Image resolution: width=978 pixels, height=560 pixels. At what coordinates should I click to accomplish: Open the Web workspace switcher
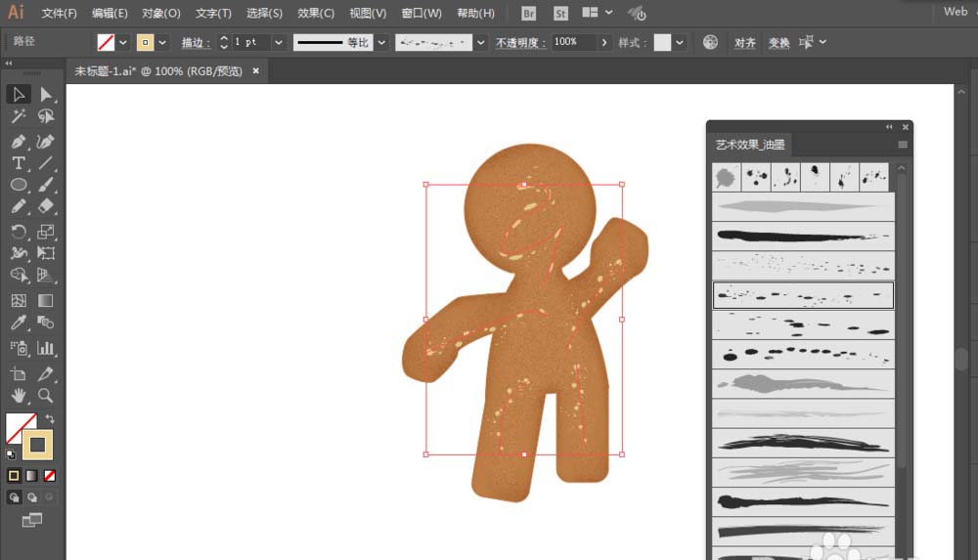pyautogui.click(x=955, y=11)
